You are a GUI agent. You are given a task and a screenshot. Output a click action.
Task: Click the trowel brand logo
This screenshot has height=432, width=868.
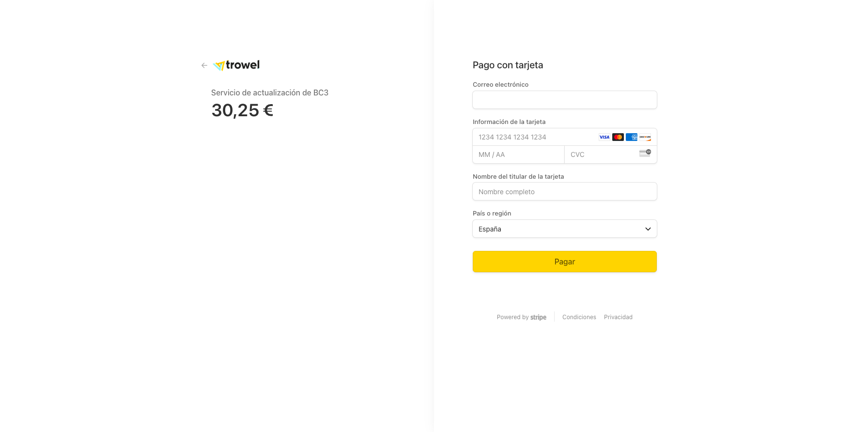click(237, 65)
